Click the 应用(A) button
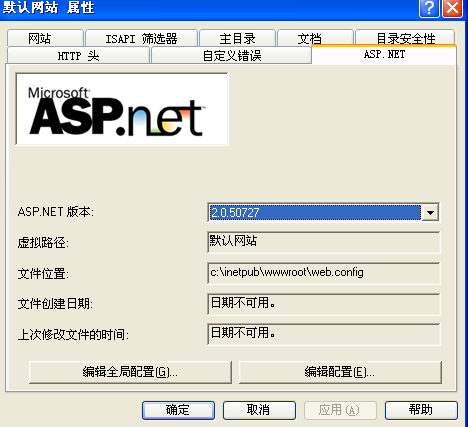 click(340, 410)
